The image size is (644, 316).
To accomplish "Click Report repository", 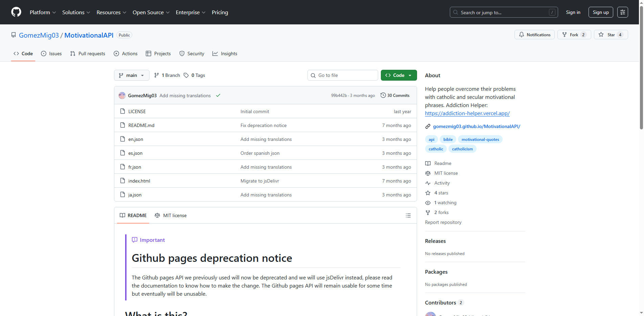I will [443, 222].
